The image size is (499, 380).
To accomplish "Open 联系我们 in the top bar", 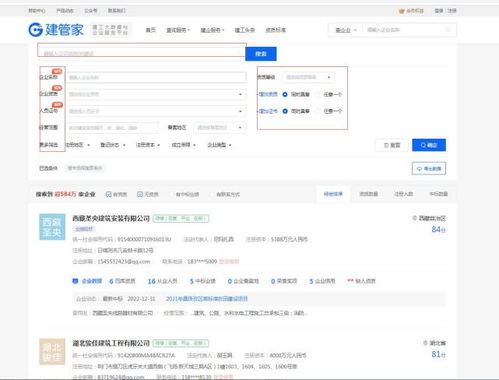I will point(116,11).
